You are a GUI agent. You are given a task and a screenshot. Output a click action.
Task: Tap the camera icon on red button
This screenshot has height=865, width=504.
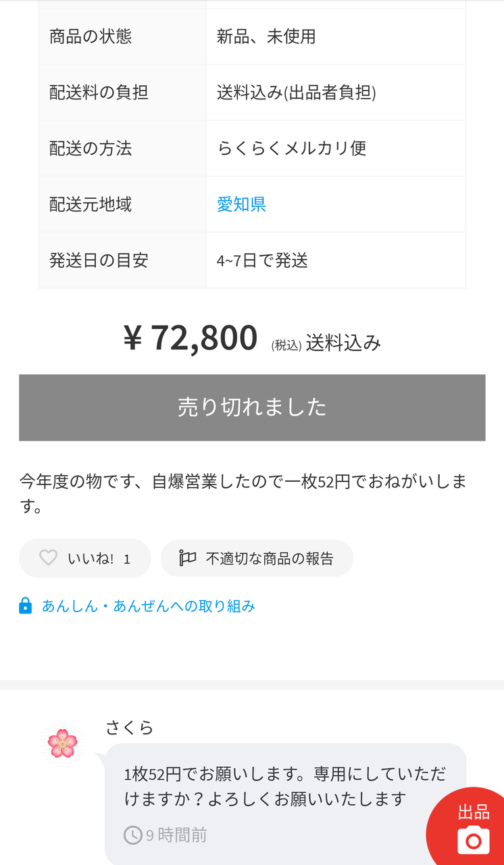[x=474, y=841]
